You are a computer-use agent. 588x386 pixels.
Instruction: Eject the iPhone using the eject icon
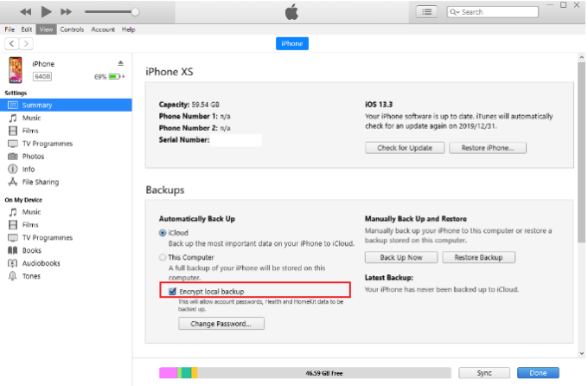click(120, 64)
